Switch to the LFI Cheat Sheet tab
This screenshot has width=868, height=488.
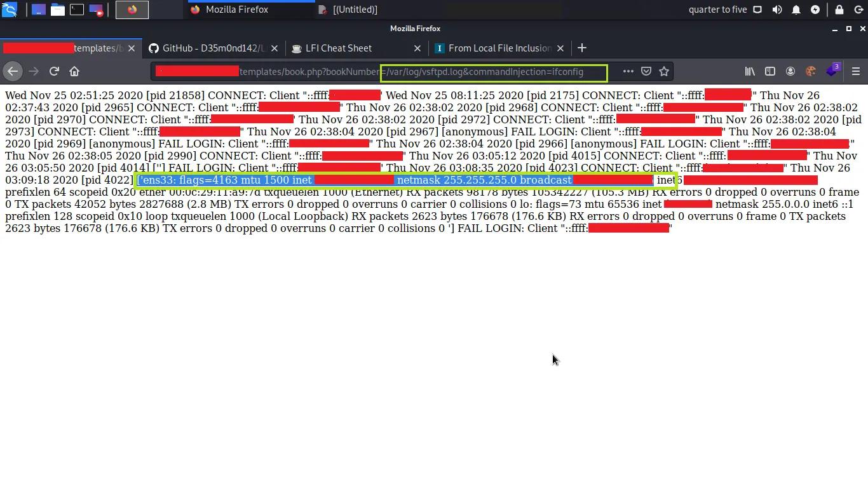click(x=348, y=48)
